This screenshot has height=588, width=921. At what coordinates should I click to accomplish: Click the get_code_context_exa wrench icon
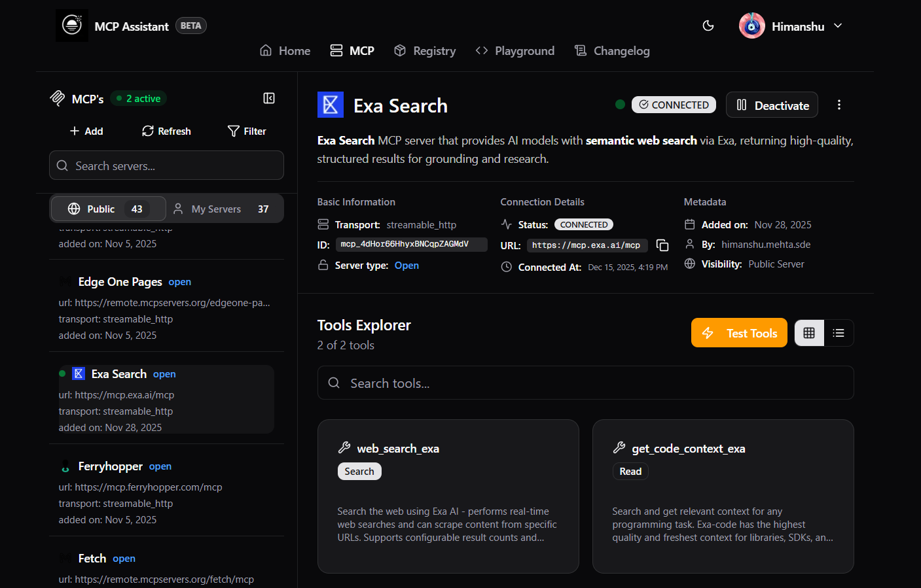619,447
